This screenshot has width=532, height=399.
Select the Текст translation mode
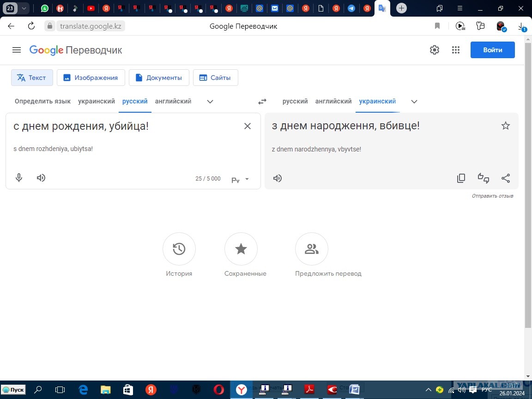(32, 78)
